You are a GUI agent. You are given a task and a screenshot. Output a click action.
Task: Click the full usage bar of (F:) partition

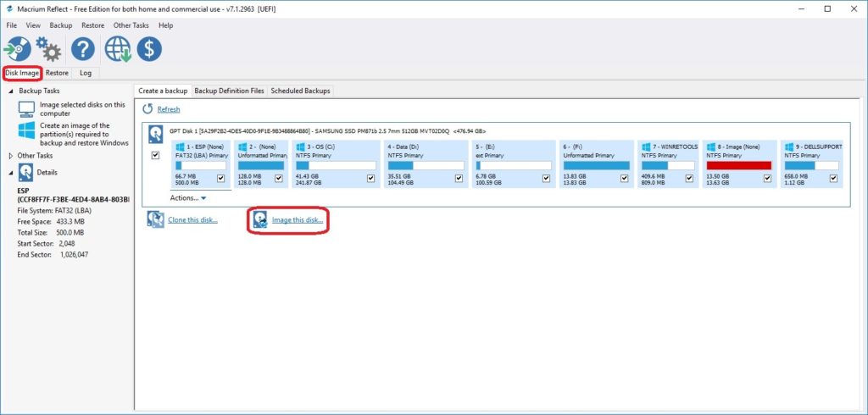[x=596, y=165]
